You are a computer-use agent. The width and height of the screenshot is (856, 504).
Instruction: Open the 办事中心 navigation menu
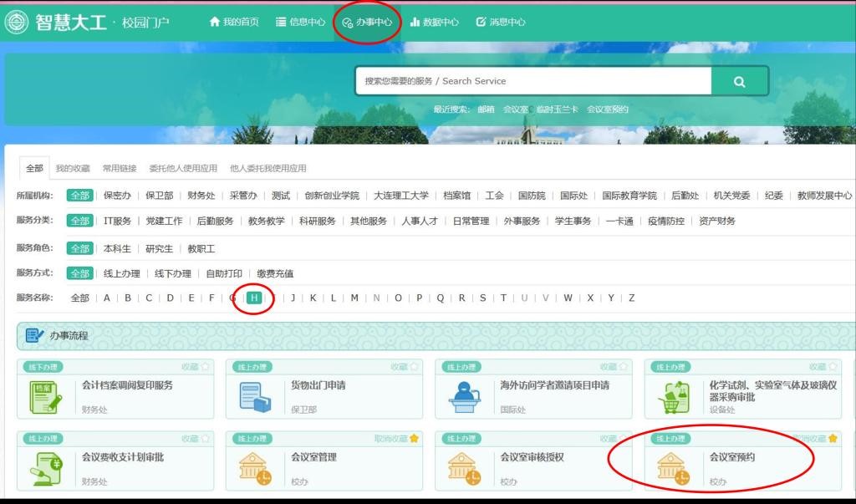[x=367, y=23]
